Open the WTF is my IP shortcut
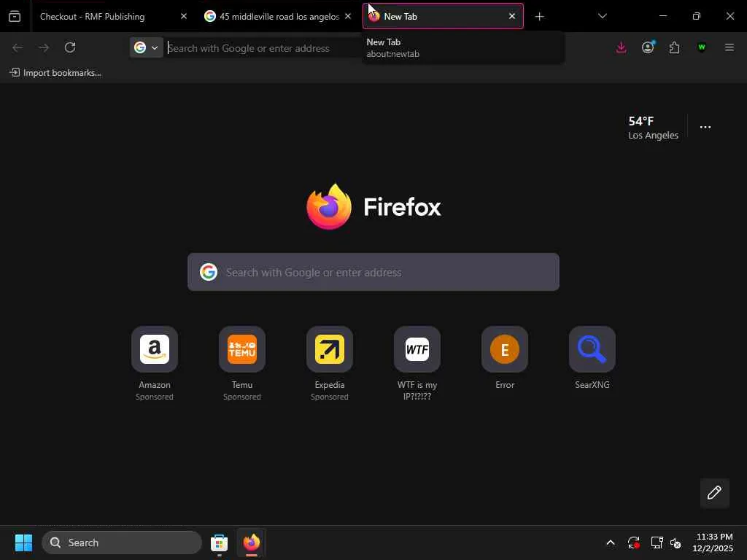 [417, 349]
